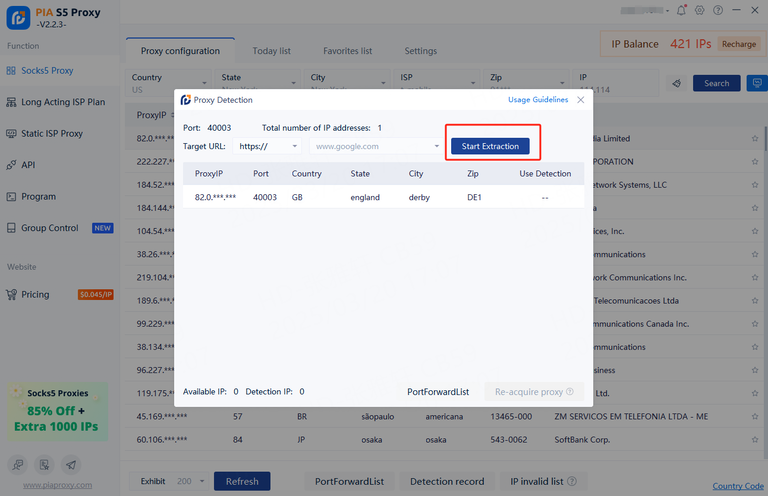The width and height of the screenshot is (768, 496).
Task: Switch to the Today list tab
Action: tap(271, 51)
